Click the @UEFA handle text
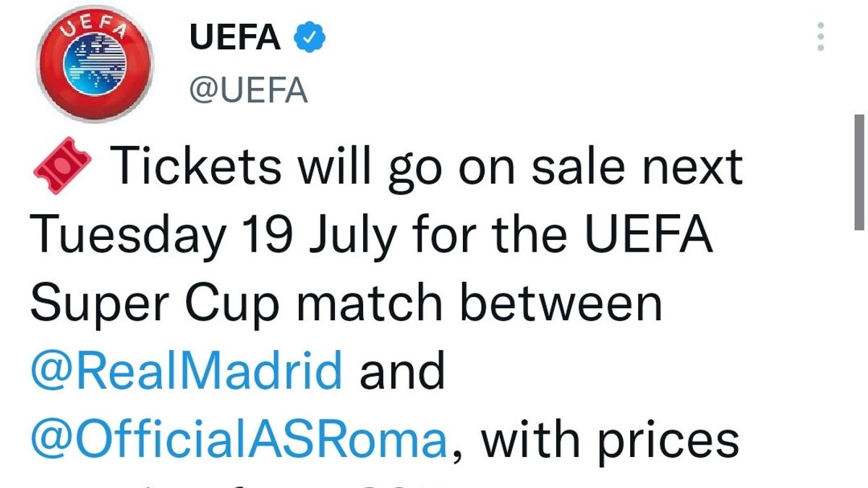Image resolution: width=868 pixels, height=488 pixels. pyautogui.click(x=249, y=91)
